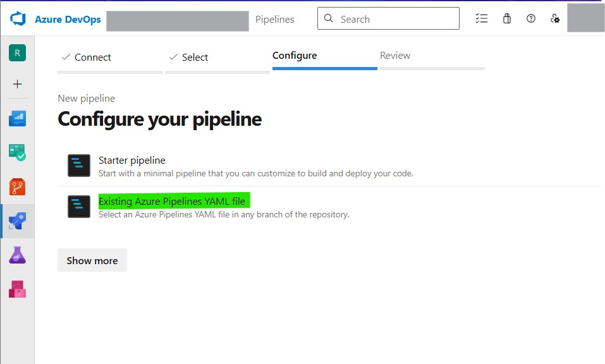
Task: Click the Show more button
Action: [92, 260]
